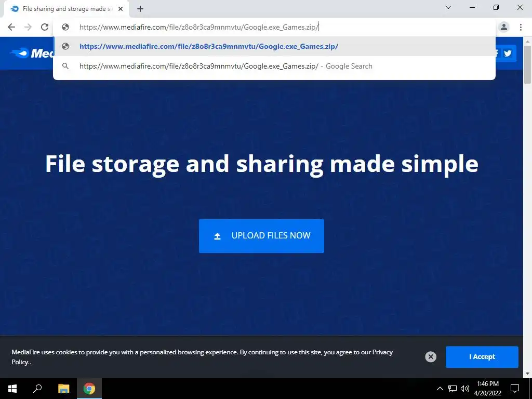Click scrollbar down arrow

pyautogui.click(x=527, y=374)
